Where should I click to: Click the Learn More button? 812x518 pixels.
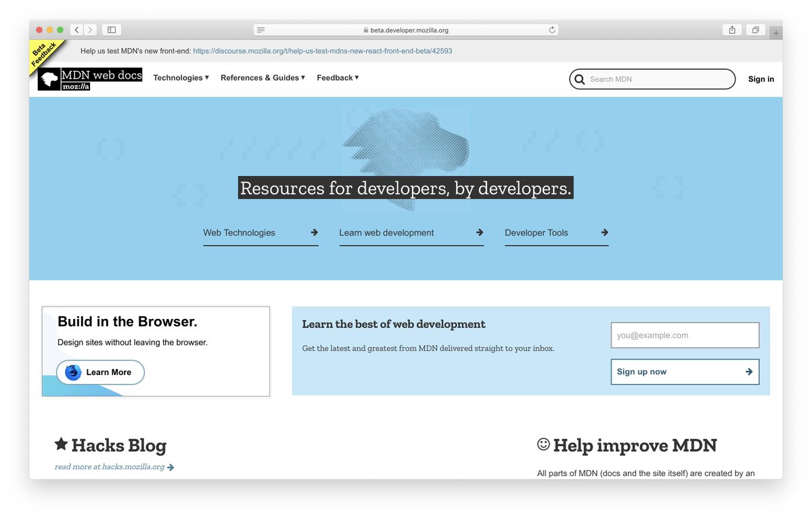coord(100,372)
